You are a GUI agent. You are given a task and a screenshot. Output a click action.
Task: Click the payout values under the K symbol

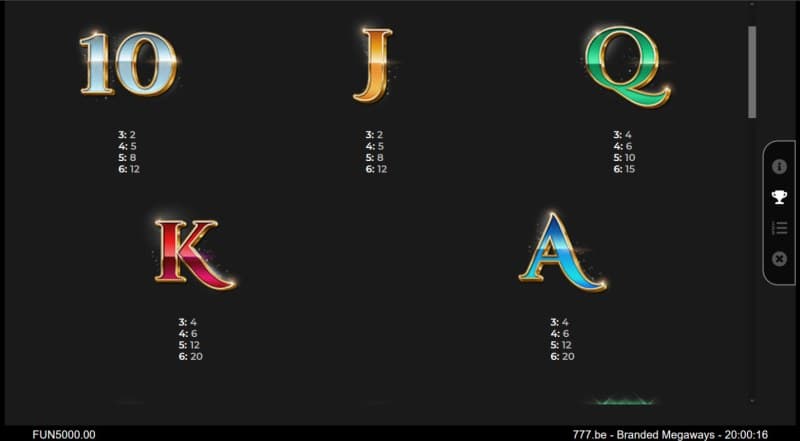(x=190, y=339)
